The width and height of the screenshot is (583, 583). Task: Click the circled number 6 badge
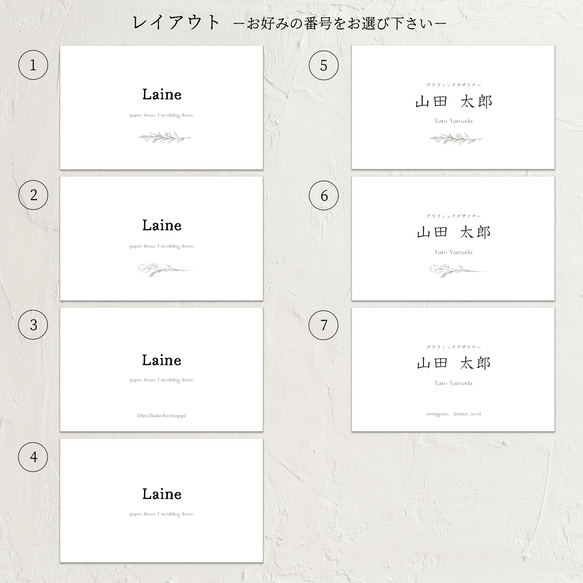(x=324, y=196)
